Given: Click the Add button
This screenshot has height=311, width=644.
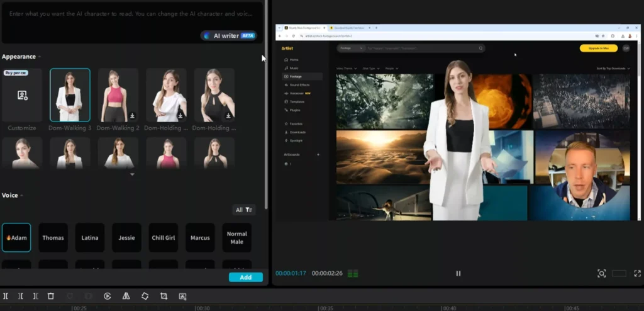Looking at the screenshot, I should pos(246,277).
